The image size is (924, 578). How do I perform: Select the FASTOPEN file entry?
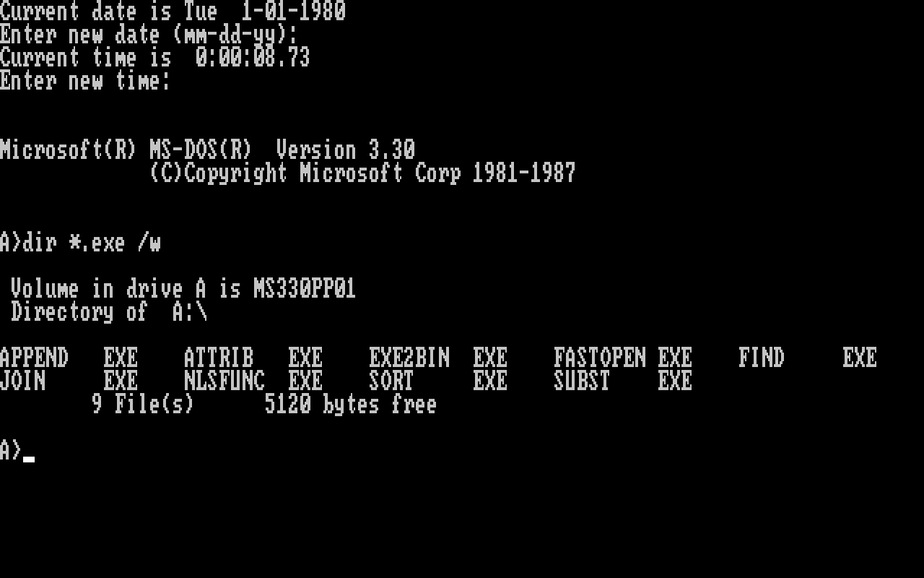pyautogui.click(x=601, y=358)
